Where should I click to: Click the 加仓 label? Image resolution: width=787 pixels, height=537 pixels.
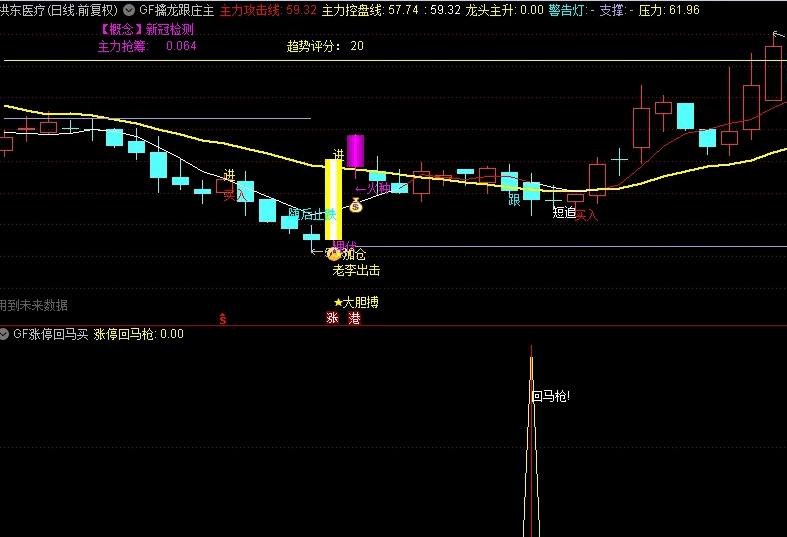pos(354,254)
